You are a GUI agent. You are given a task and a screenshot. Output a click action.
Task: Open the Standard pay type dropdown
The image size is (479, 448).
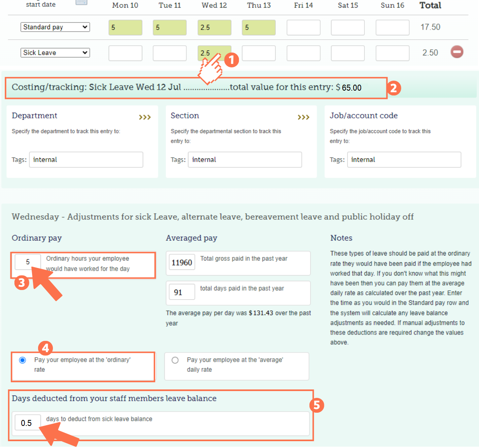click(x=55, y=27)
